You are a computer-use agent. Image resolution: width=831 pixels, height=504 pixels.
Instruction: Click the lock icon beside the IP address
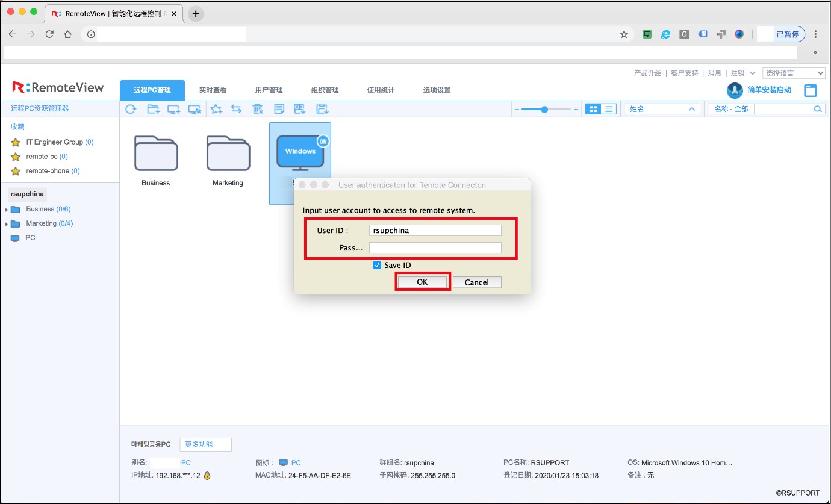point(207,476)
